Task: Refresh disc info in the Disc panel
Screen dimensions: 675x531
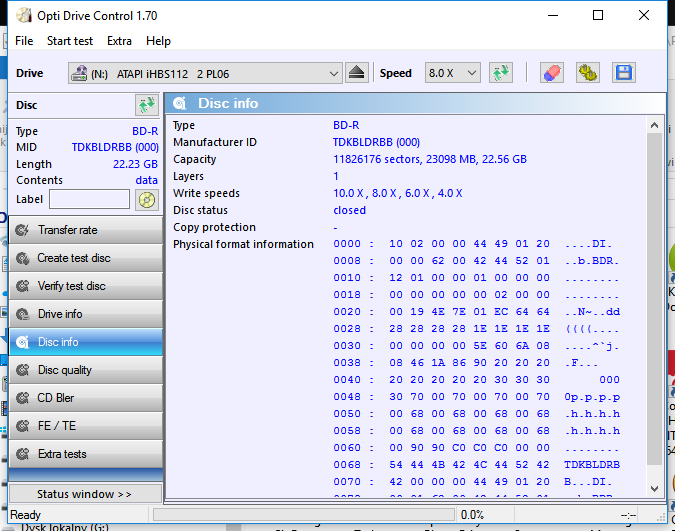Action: pyautogui.click(x=146, y=105)
